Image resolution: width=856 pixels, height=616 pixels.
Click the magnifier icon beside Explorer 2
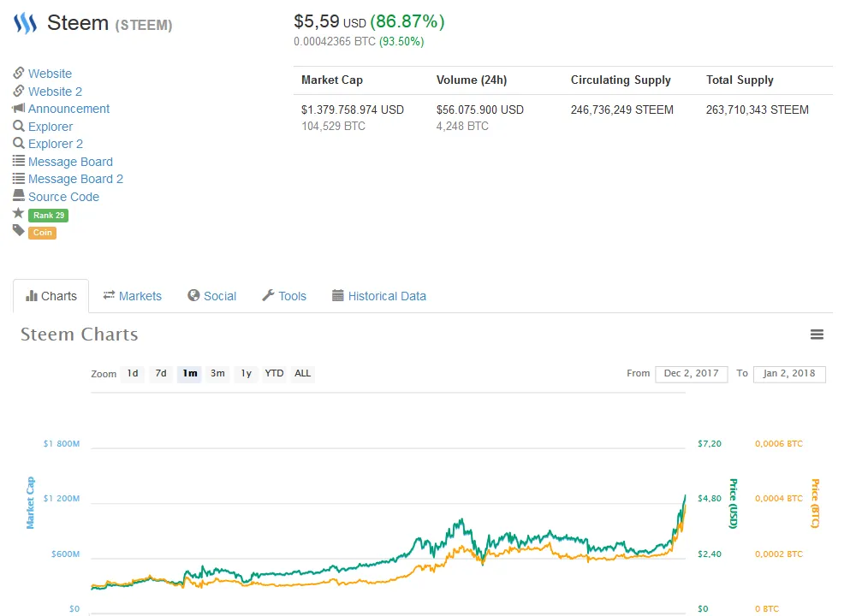(x=19, y=144)
